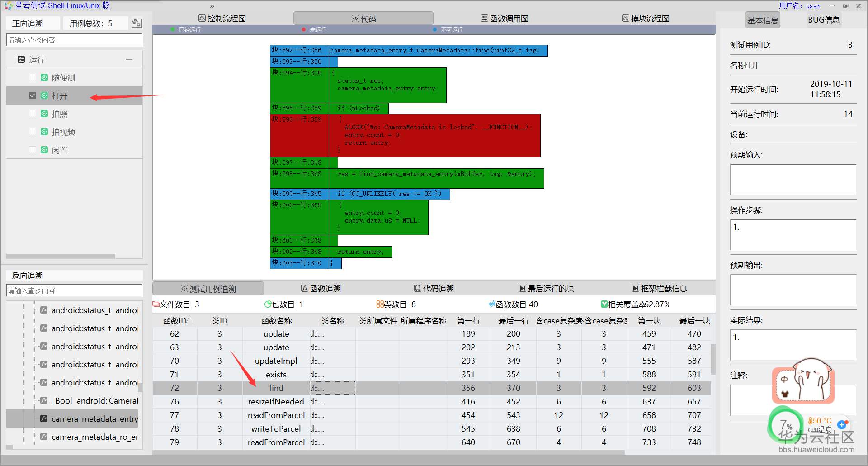Select the 函数追溯 tab
Screen dimensions: 868x466
[x=321, y=289]
